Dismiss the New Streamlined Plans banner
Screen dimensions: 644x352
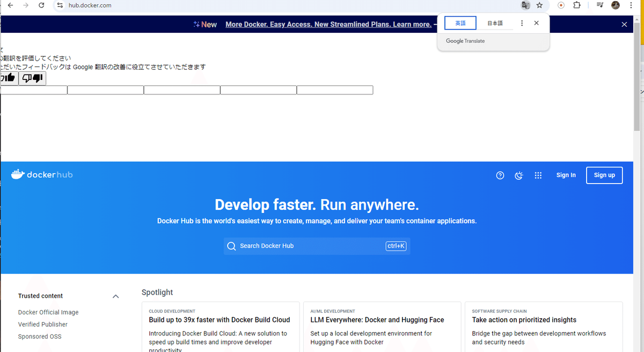click(624, 24)
